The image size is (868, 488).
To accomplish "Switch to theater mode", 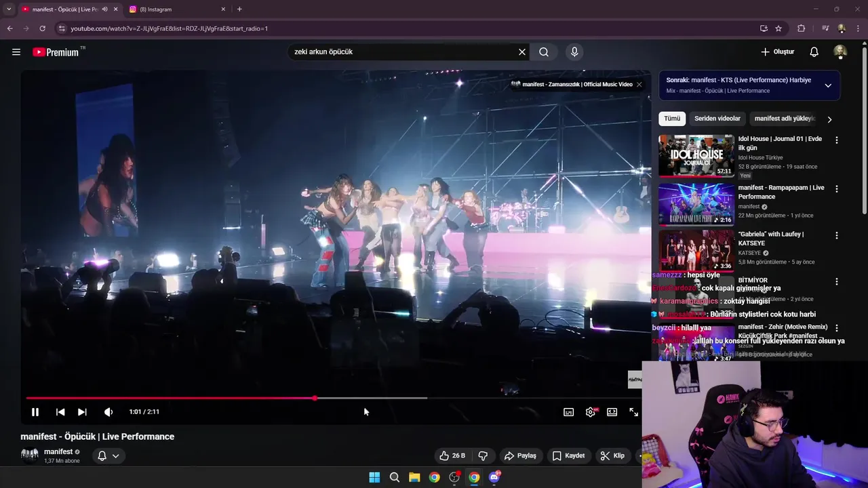I will pyautogui.click(x=612, y=412).
